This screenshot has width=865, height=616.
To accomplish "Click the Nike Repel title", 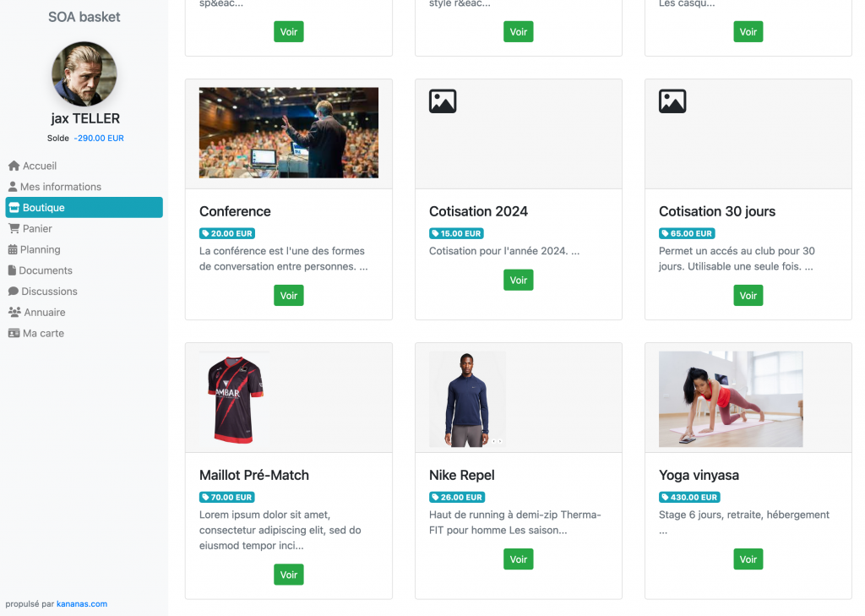I will point(462,475).
